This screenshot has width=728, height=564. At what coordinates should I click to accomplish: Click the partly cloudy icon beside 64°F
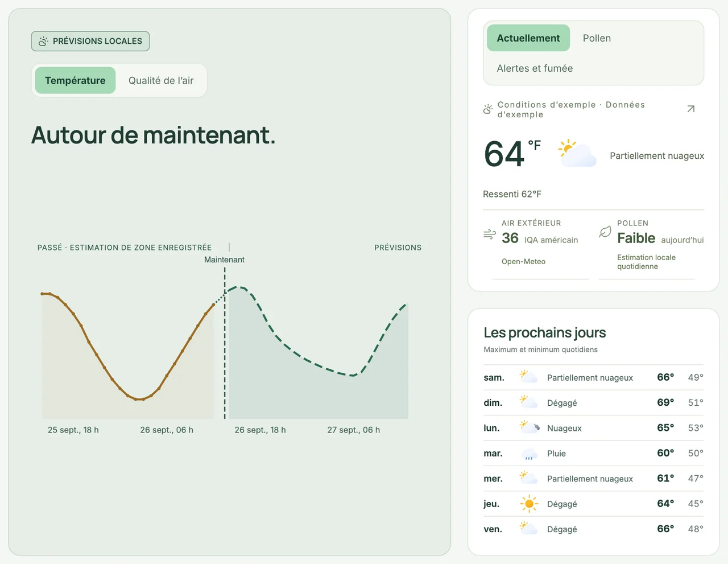coord(577,154)
